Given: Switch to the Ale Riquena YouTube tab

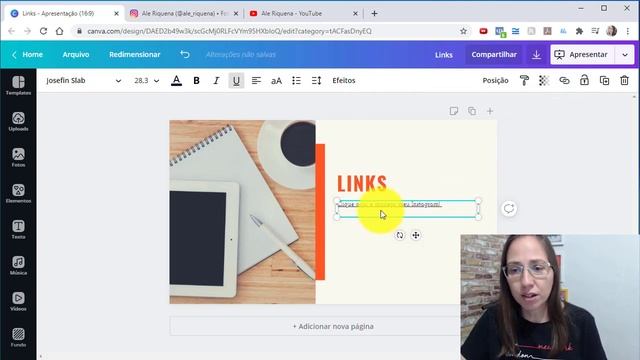Looking at the screenshot, I should tap(304, 13).
